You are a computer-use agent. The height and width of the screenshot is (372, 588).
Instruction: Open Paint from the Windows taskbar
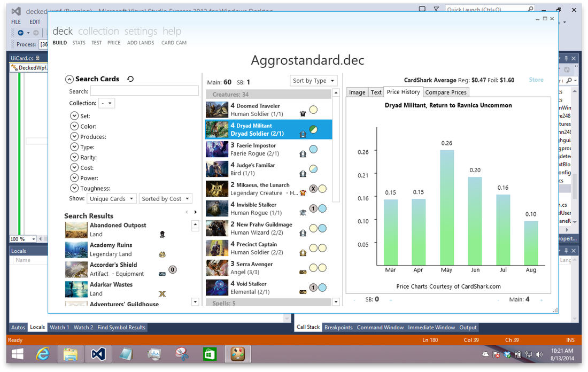tap(237, 354)
